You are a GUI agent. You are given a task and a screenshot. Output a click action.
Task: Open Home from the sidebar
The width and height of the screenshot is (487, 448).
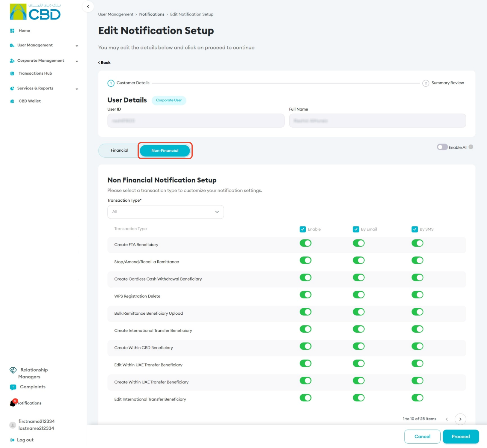coord(24,31)
